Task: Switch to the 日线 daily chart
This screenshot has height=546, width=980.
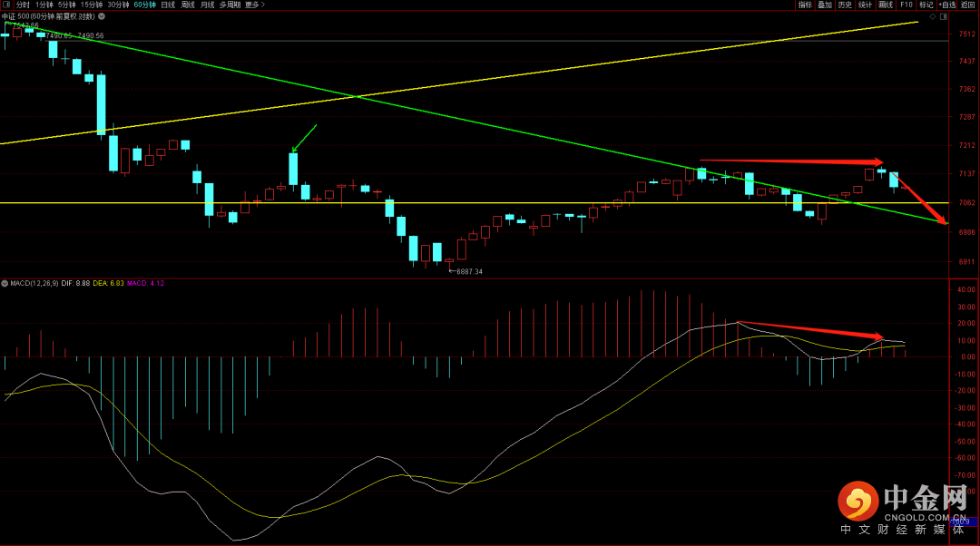Action: (x=168, y=5)
